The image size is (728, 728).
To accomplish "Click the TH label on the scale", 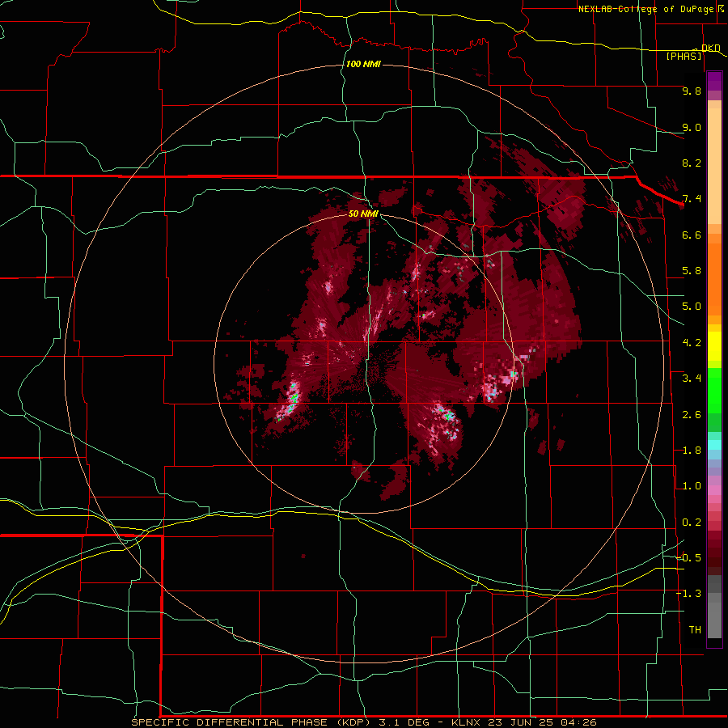I will 695,630.
